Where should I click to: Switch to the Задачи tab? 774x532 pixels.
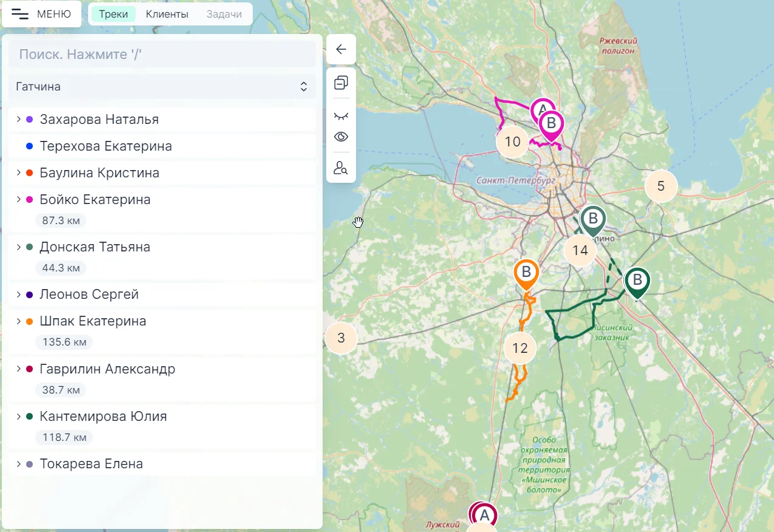pos(224,14)
